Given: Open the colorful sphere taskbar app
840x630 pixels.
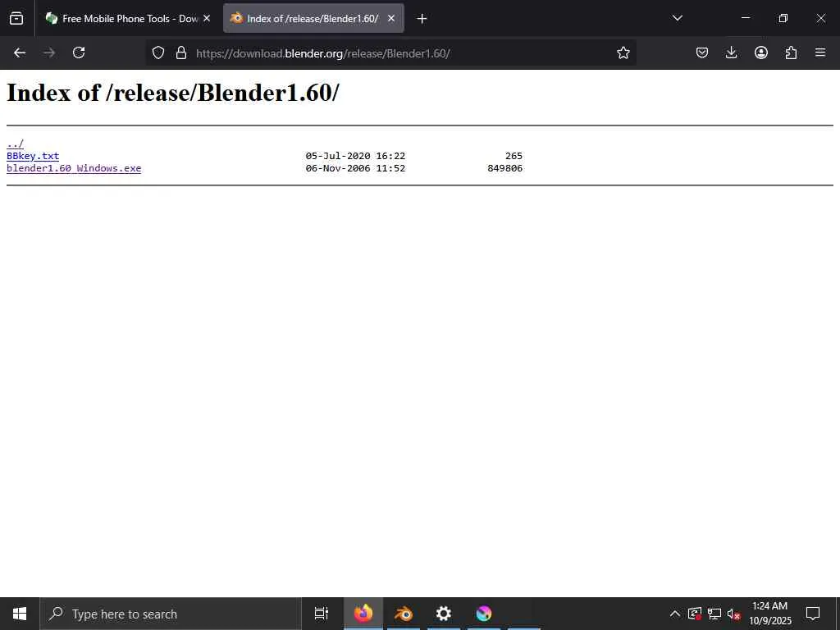Looking at the screenshot, I should click(x=484, y=614).
